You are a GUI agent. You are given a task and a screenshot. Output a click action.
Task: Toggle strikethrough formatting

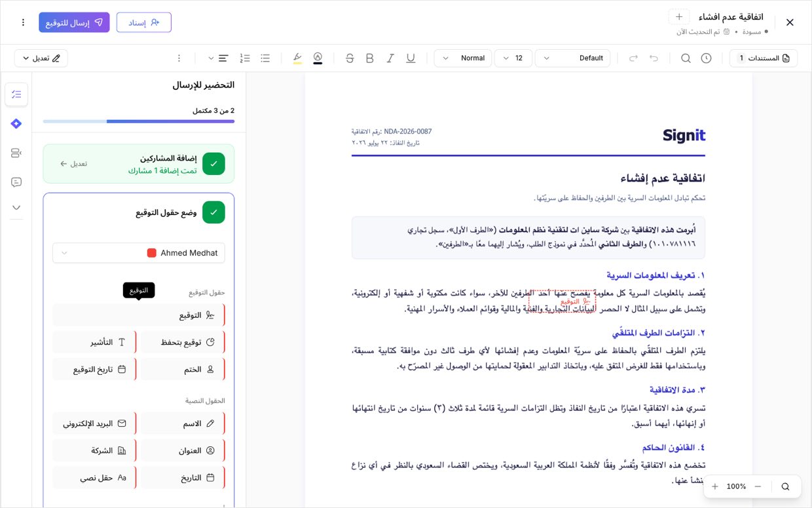pyautogui.click(x=350, y=58)
